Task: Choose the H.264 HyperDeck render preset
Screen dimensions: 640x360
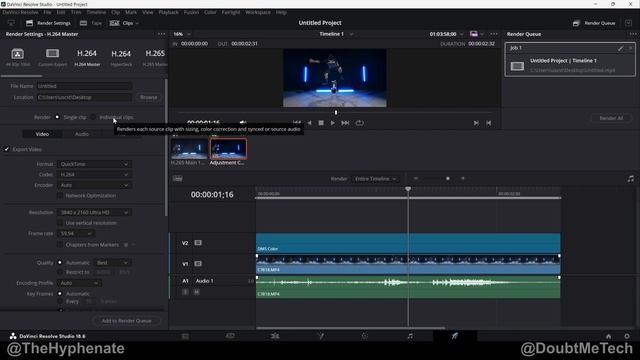Action: tap(121, 58)
